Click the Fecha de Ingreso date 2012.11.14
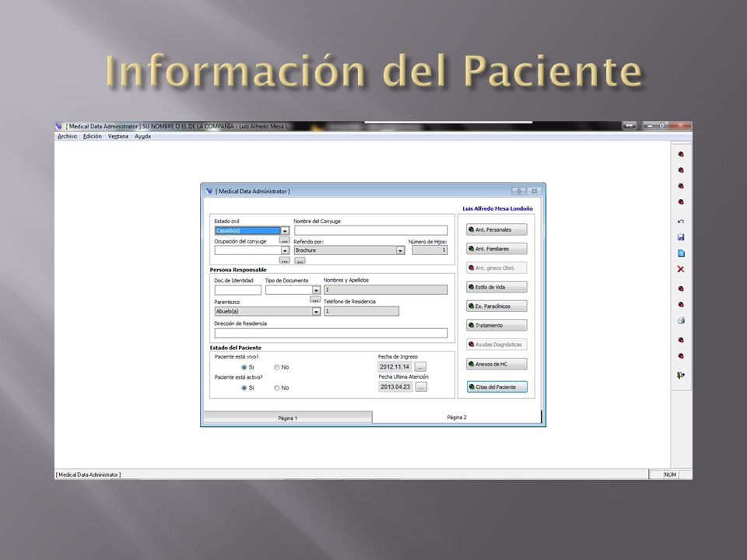This screenshot has height=560, width=747. click(395, 366)
